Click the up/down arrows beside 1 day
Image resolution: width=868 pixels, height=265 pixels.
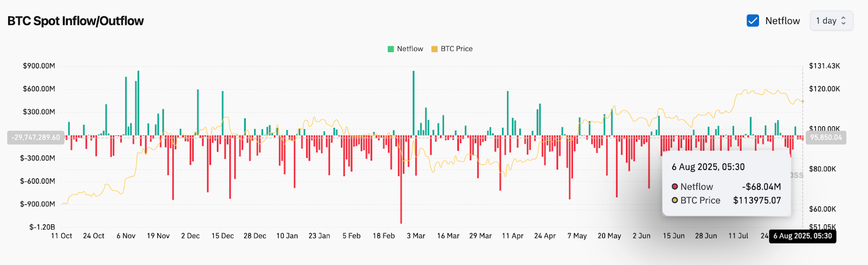pos(844,21)
